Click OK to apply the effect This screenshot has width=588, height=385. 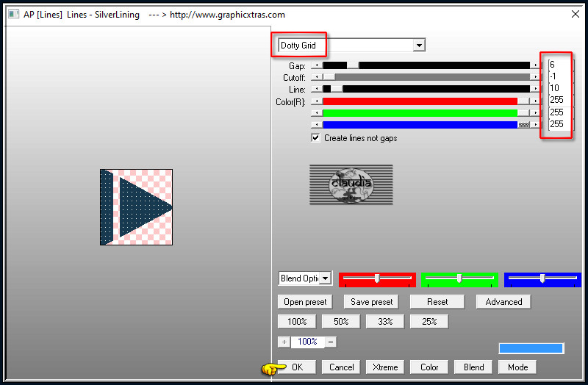pyautogui.click(x=297, y=367)
